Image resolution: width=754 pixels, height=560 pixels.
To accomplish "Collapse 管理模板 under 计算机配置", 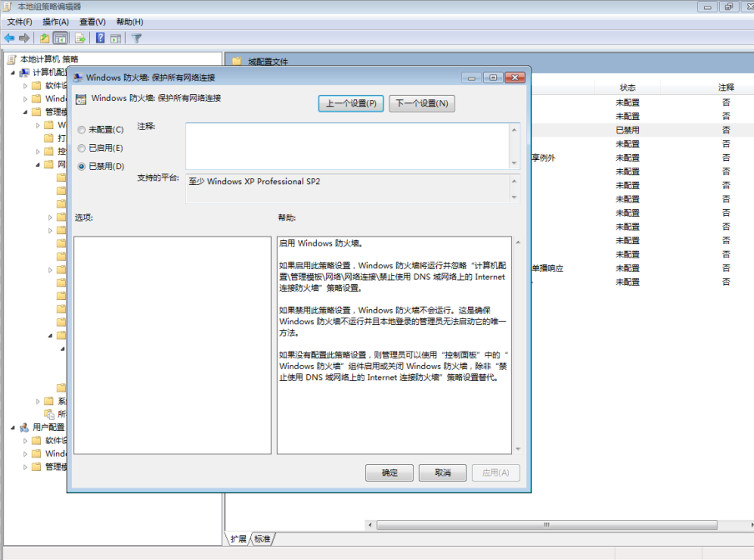I will 26,112.
